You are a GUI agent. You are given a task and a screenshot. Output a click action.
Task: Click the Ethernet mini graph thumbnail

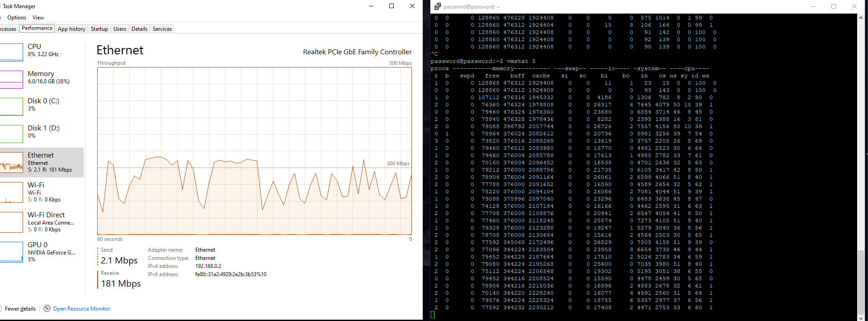(x=11, y=163)
